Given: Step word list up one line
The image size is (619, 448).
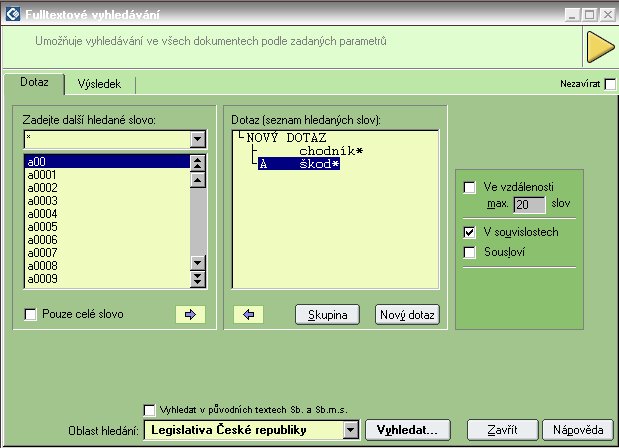Looking at the screenshot, I should click(x=198, y=180).
